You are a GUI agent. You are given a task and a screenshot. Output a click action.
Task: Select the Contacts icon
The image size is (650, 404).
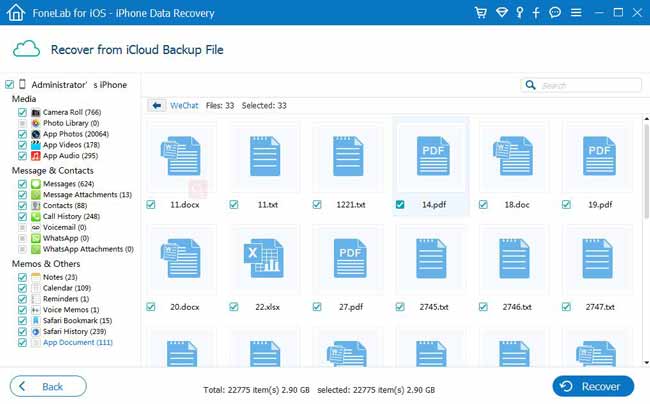pyautogui.click(x=36, y=206)
